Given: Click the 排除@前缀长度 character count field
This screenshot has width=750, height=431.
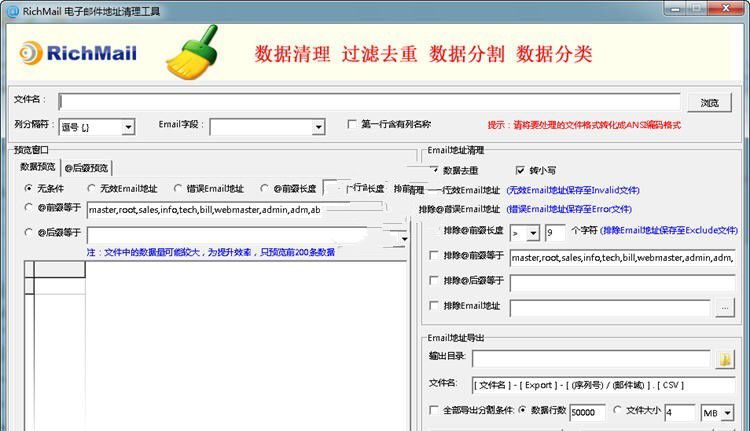Looking at the screenshot, I should [555, 233].
